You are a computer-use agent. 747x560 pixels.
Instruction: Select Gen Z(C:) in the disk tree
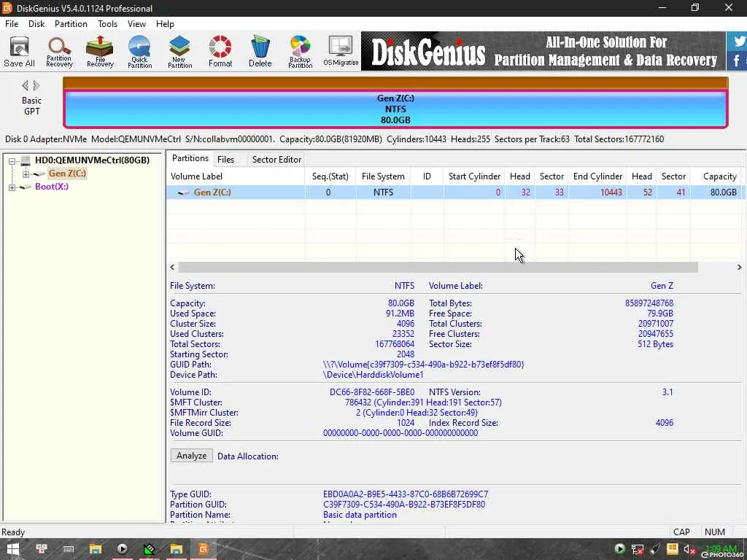(x=67, y=174)
